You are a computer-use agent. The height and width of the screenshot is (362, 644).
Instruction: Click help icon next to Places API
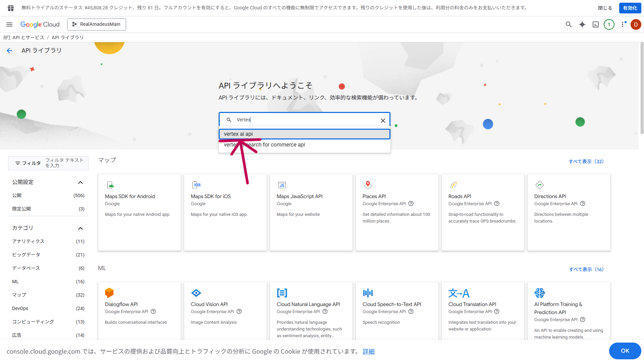point(411,204)
